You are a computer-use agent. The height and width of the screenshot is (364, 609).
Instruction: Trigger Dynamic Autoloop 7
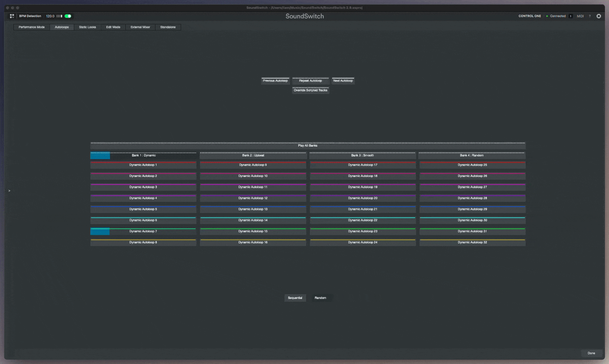pyautogui.click(x=143, y=232)
